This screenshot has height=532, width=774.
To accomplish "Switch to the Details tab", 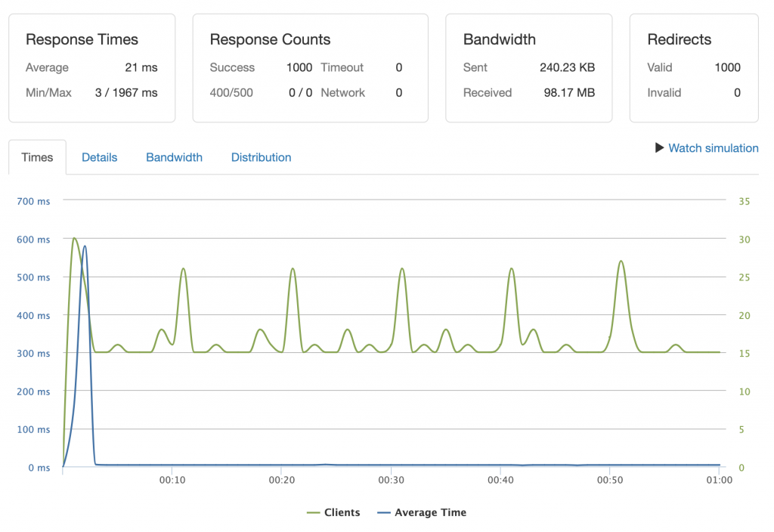I will [99, 157].
